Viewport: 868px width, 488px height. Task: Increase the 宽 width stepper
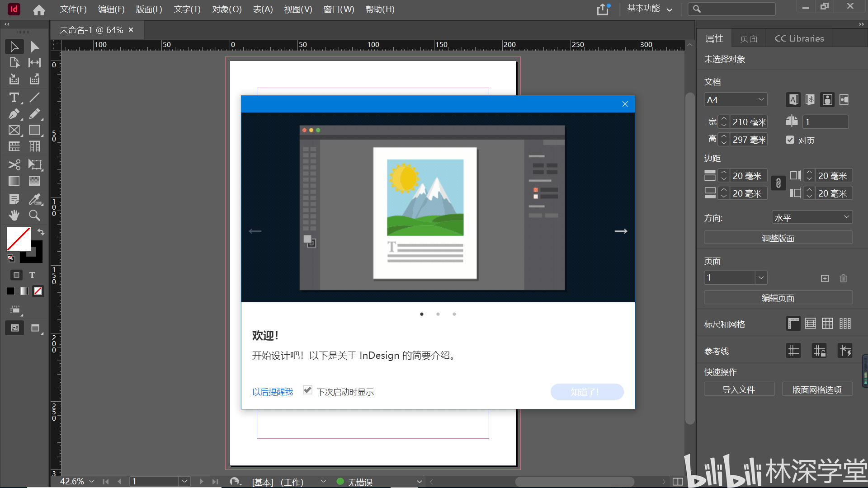[x=724, y=119]
